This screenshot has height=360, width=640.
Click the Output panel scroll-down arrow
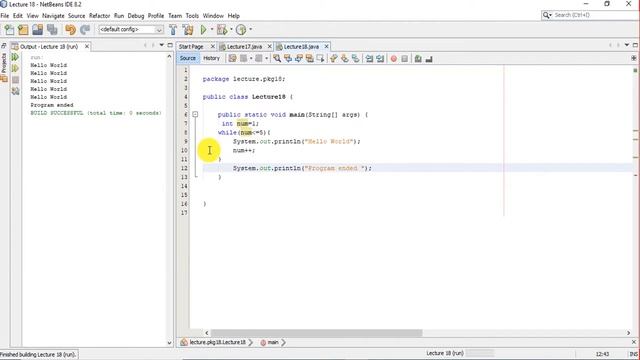click(x=170, y=343)
